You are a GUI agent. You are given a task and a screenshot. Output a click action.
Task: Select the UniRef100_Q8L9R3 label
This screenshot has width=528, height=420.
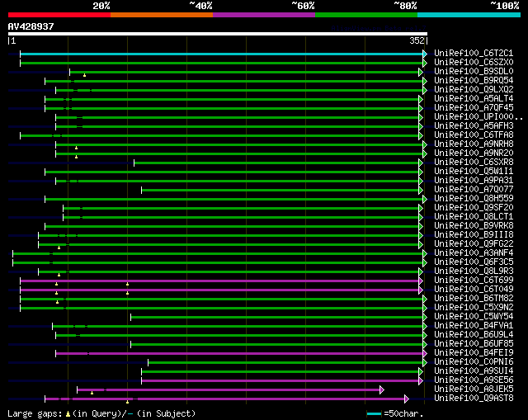[x=474, y=271]
